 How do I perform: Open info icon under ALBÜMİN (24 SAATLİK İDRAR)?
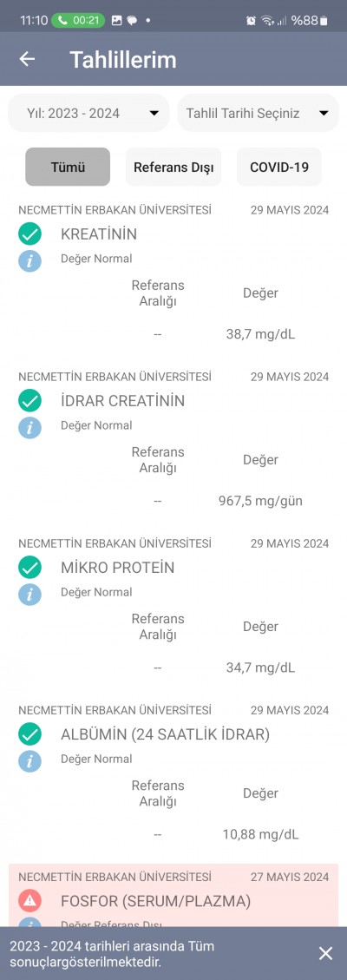coord(29,760)
